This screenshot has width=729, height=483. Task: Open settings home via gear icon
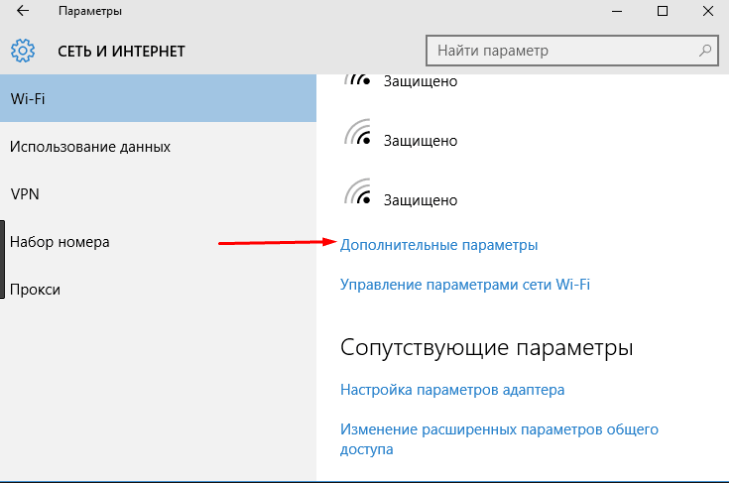pos(23,50)
